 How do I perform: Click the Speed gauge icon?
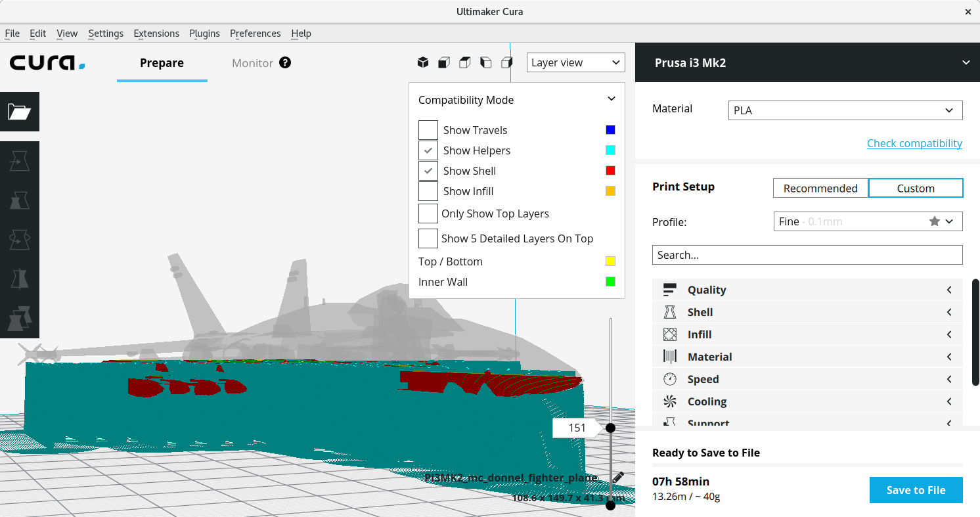(x=670, y=379)
